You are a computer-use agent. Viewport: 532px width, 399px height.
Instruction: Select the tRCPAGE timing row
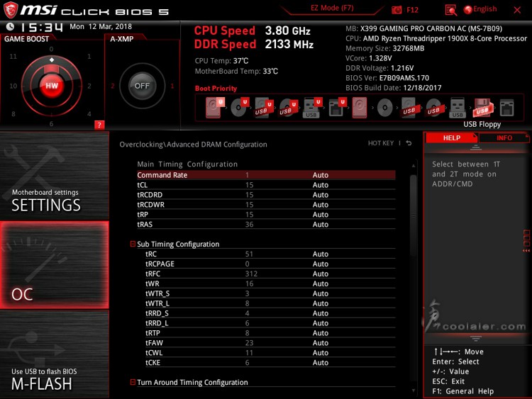tap(270, 264)
